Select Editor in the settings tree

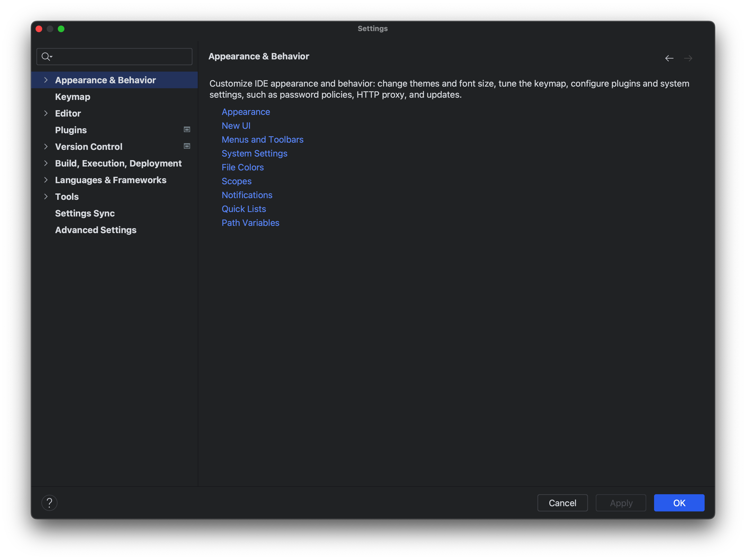coord(114,113)
